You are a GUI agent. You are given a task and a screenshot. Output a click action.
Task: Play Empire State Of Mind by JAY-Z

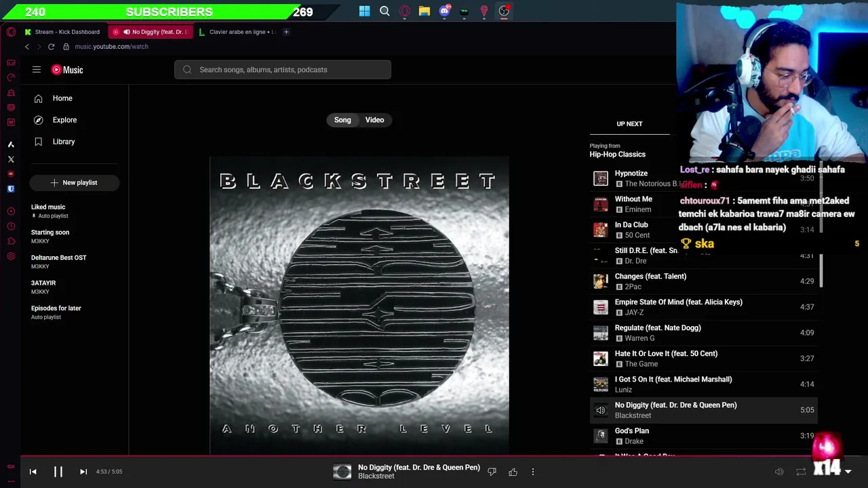pyautogui.click(x=703, y=307)
